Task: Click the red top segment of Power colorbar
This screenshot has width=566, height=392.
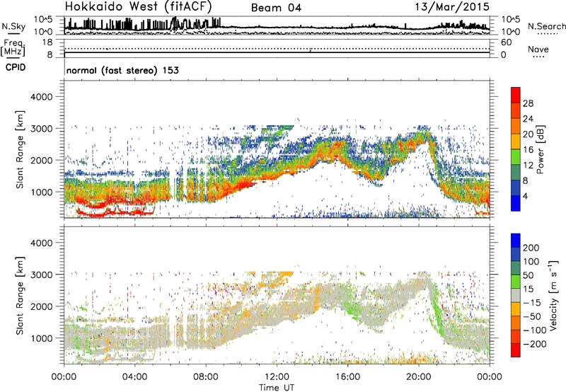Action: (516, 95)
